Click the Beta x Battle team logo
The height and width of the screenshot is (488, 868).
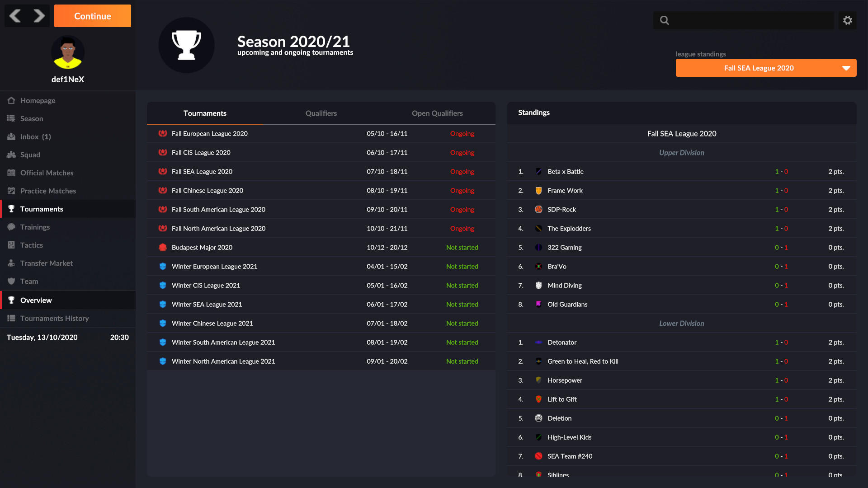click(538, 172)
